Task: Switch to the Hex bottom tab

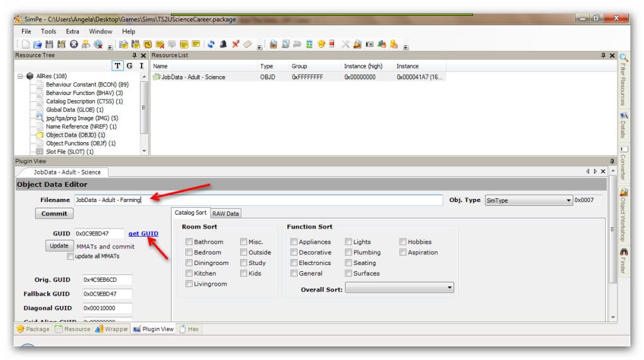Action: pos(189,329)
